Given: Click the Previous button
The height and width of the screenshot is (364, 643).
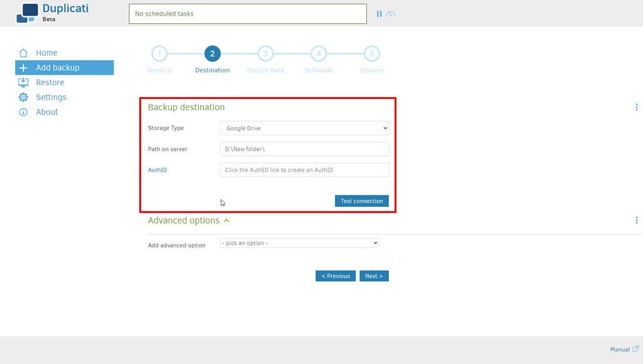Looking at the screenshot, I should click(336, 276).
